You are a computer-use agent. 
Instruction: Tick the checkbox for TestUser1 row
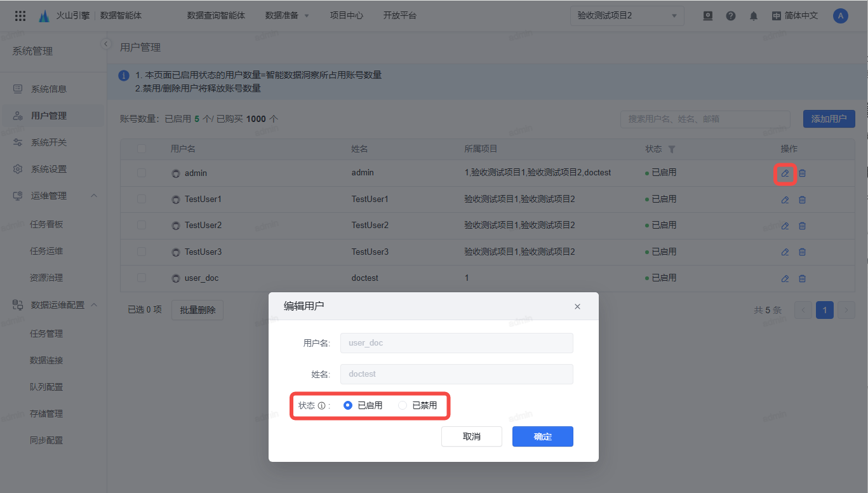click(142, 199)
